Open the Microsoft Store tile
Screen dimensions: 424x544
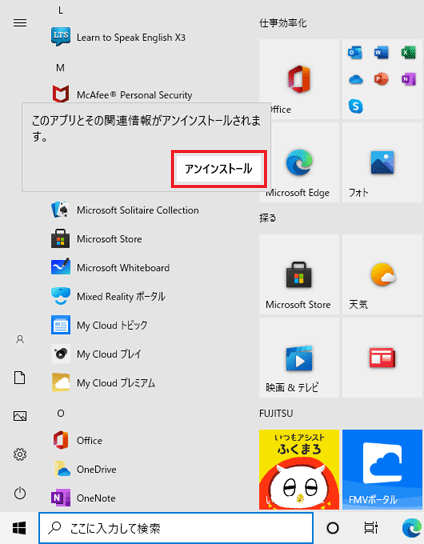click(x=299, y=274)
